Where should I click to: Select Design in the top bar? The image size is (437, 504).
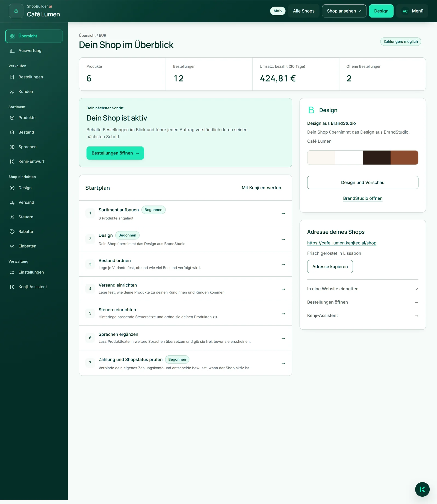(x=381, y=11)
